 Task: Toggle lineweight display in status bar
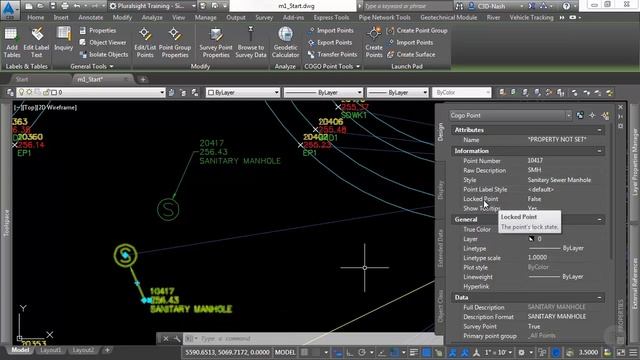[x=413, y=352]
